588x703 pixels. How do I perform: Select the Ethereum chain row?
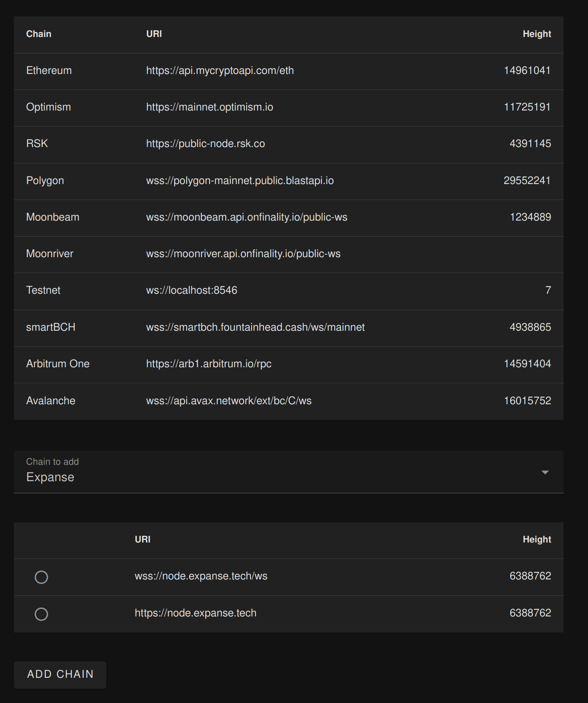tap(288, 71)
